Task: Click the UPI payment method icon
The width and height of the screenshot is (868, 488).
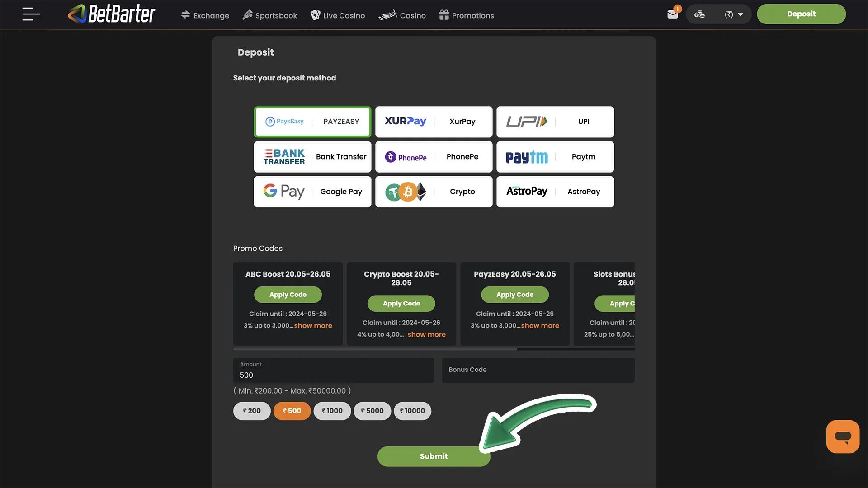Action: click(555, 122)
